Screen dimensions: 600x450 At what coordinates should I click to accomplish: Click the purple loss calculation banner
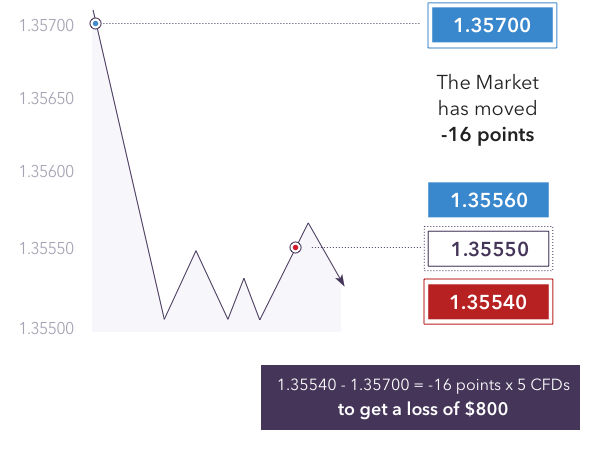point(420,397)
